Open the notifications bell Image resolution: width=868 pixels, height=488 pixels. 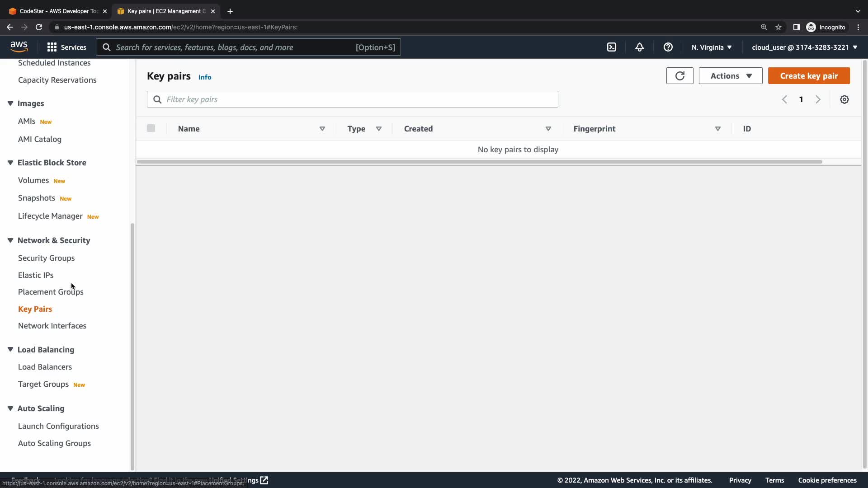pos(639,47)
